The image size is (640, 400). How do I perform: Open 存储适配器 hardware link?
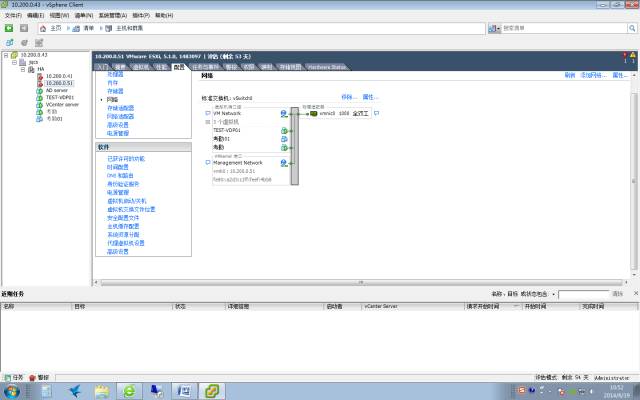tap(120, 108)
